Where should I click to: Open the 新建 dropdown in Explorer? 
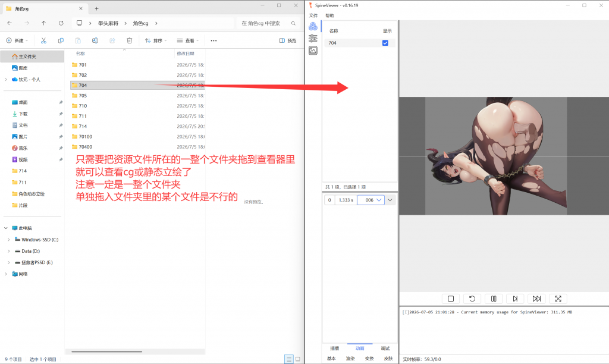(x=17, y=40)
